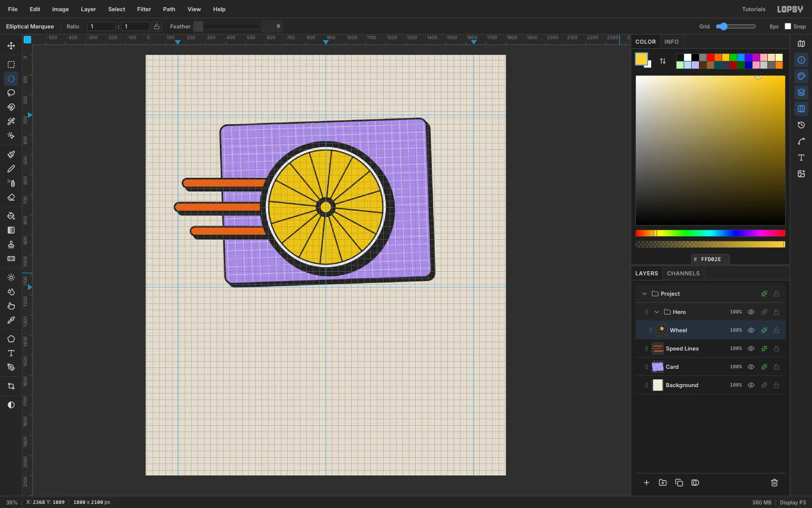Image resolution: width=812 pixels, height=508 pixels.
Task: Select the Magic Wand tool
Action: [x=11, y=121]
